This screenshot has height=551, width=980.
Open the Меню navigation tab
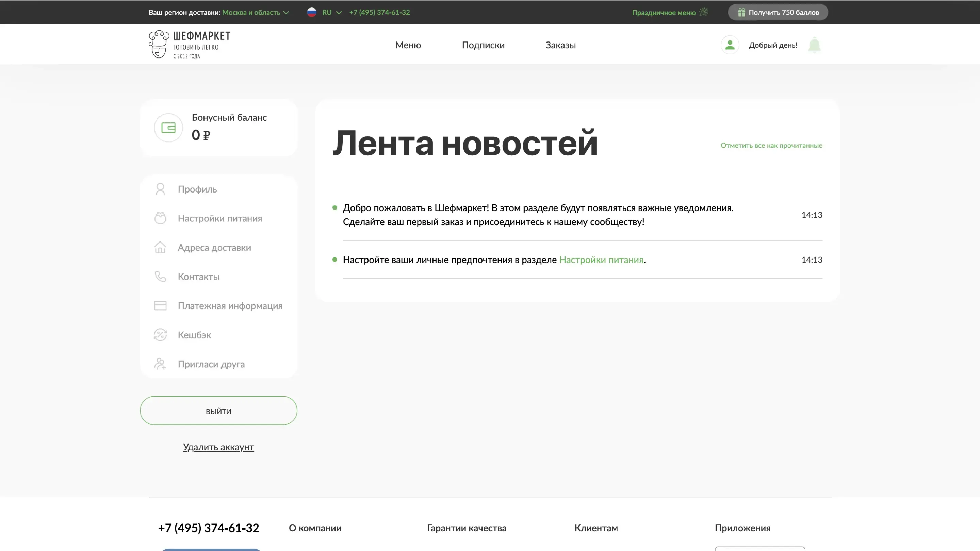pyautogui.click(x=408, y=45)
